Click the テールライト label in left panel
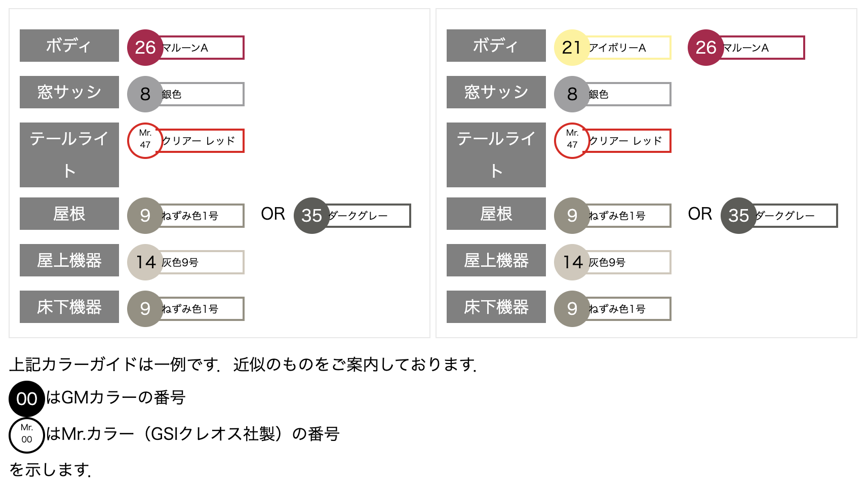The image size is (868, 486). pos(69,155)
